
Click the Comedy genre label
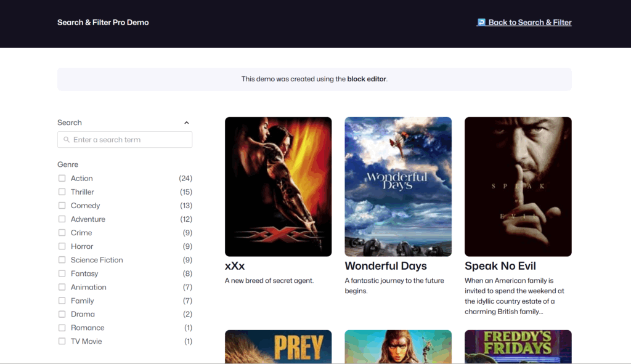coord(85,206)
